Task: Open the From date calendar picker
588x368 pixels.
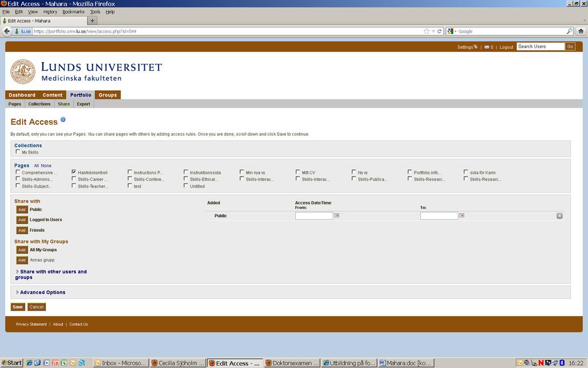Action: (x=336, y=216)
